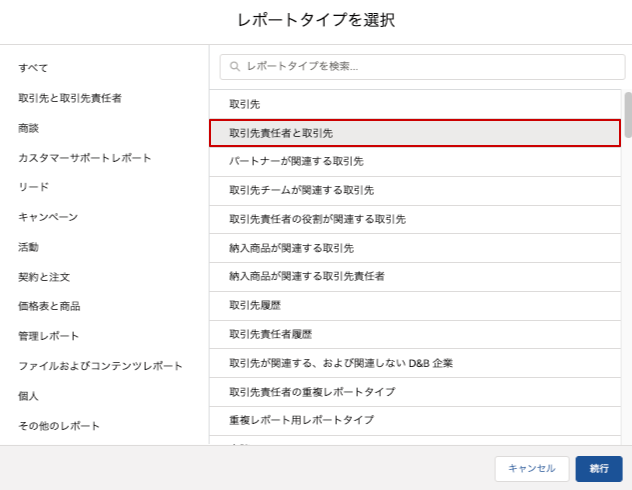
Task: Select 取引先と取引先責任者 category
Action: coord(70,98)
